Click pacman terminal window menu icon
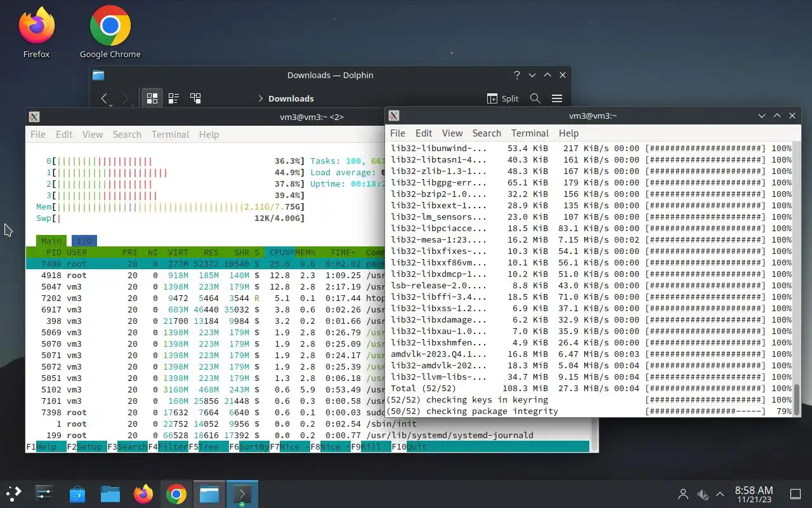This screenshot has width=812, height=508. (394, 116)
